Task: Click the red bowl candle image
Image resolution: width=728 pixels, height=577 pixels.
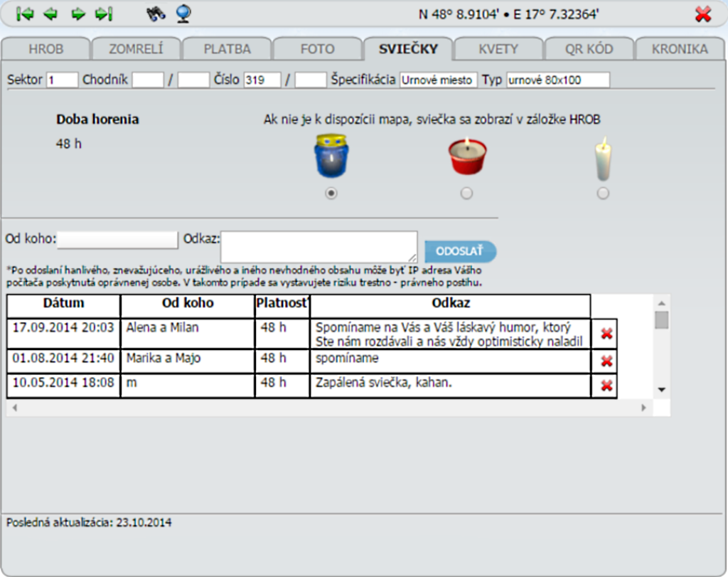Action: click(x=467, y=157)
